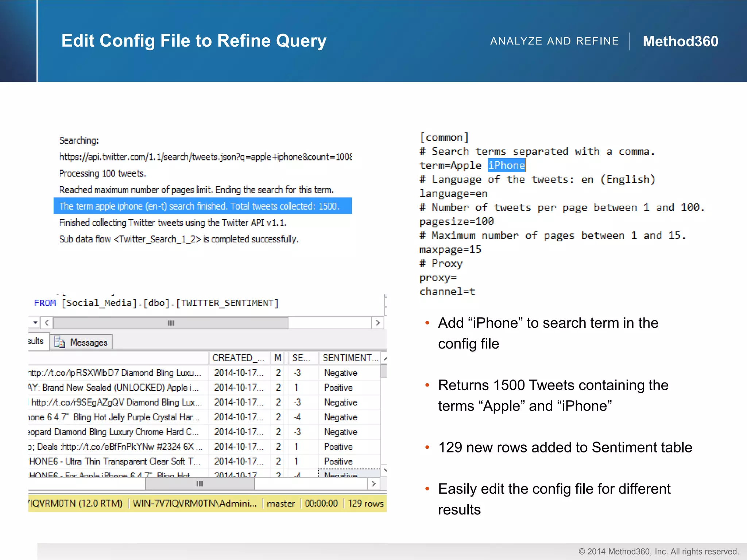Click the Diamond Bling Luxury Chrome Hard cell
Screen dimensions: 747x560
point(118,432)
